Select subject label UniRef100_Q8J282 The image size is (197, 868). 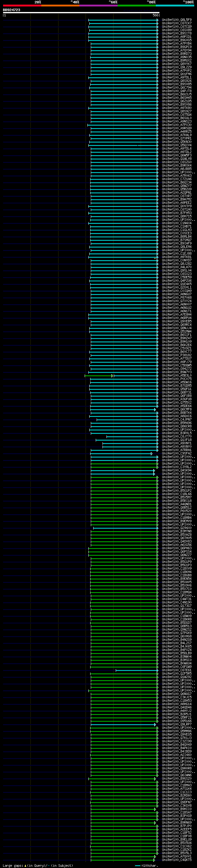[x=177, y=264]
